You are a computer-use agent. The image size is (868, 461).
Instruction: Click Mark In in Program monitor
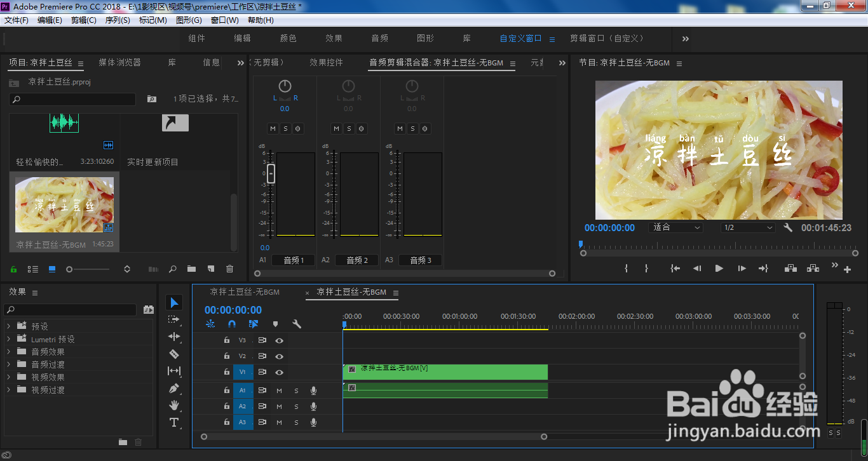626,269
